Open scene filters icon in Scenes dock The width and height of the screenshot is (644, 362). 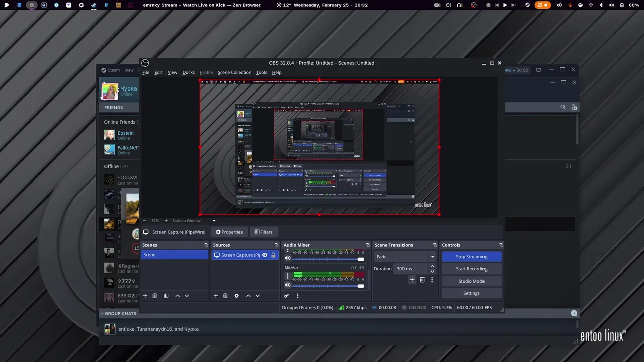(x=166, y=296)
